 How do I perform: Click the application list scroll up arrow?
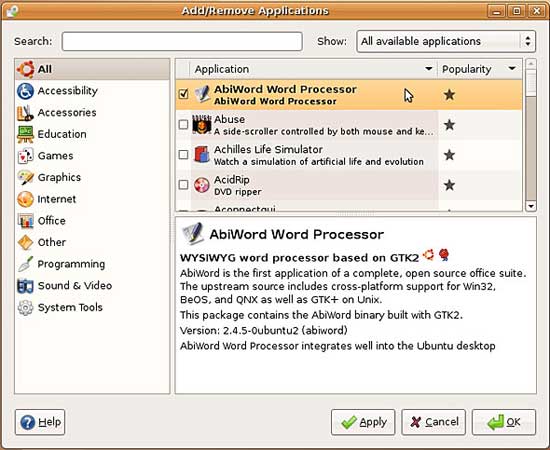click(x=531, y=64)
